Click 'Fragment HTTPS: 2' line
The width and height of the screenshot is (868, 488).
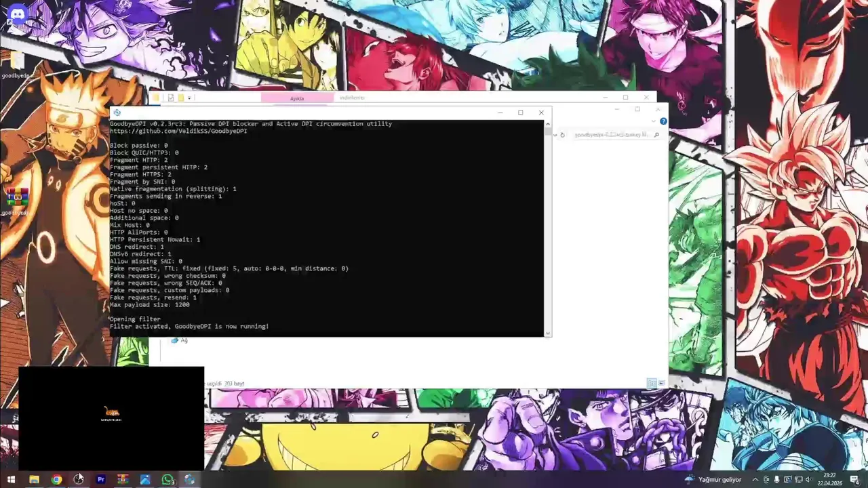[140, 174]
